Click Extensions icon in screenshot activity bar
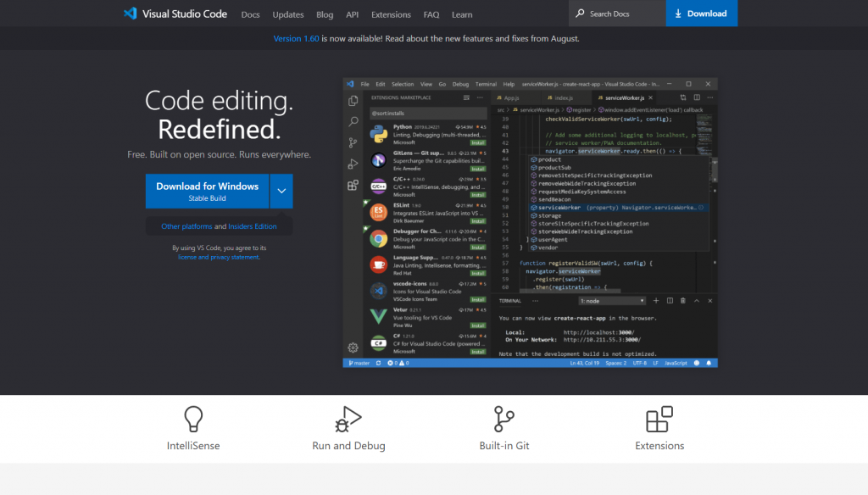 click(353, 186)
